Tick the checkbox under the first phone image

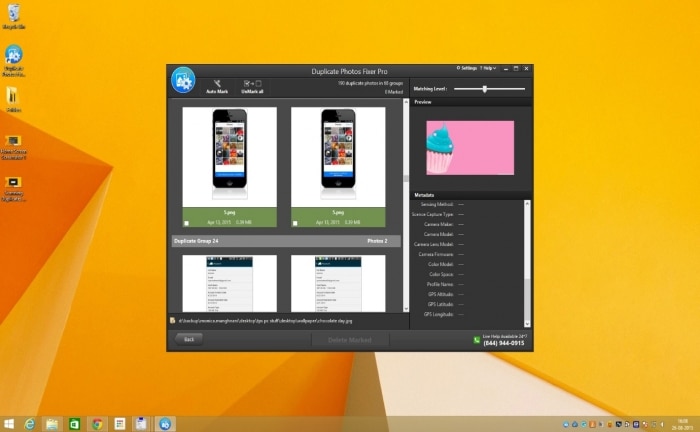coord(186,222)
